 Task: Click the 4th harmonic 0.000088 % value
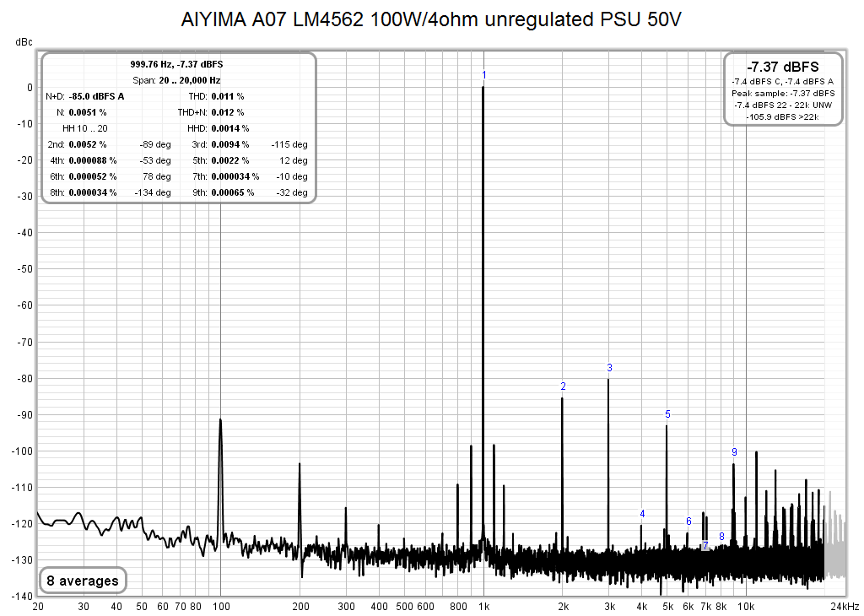[93, 160]
